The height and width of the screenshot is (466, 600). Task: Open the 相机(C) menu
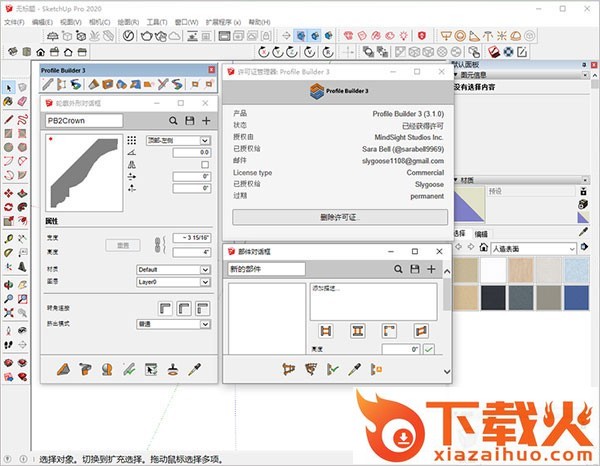[98, 20]
